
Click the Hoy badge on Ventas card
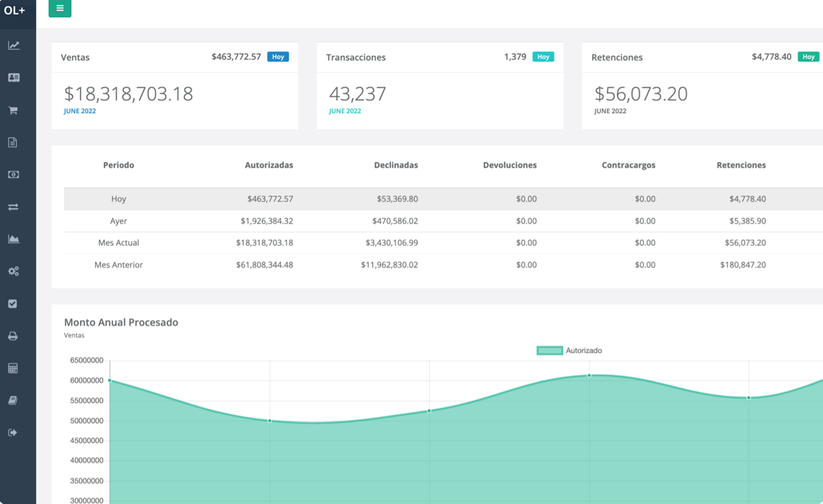(x=278, y=57)
